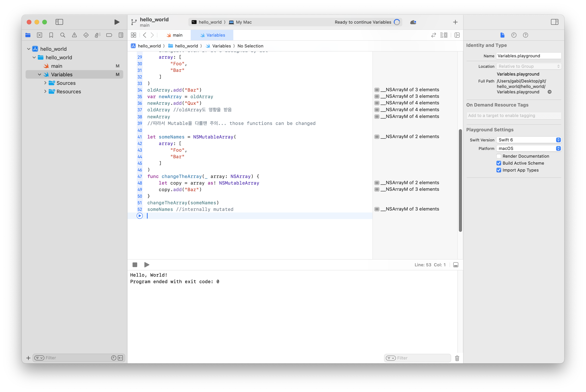The height and width of the screenshot is (392, 586).
Task: Open the Issue navigator warning icon
Action: pyautogui.click(x=74, y=35)
